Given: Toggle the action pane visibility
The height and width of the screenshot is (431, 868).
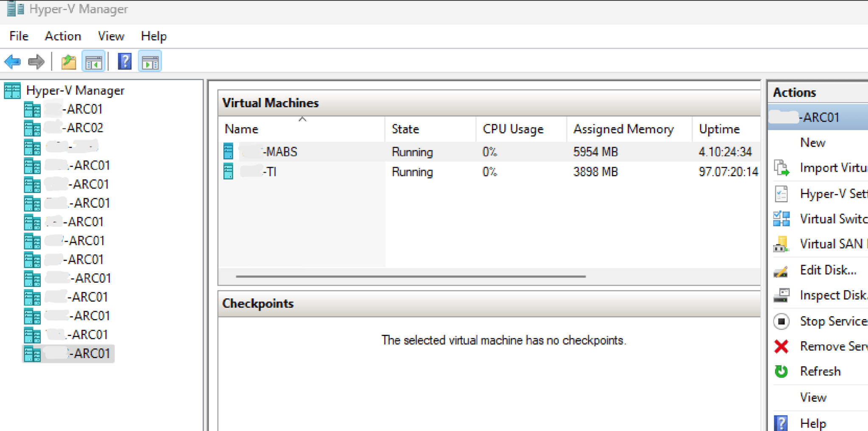Looking at the screenshot, I should click(150, 61).
